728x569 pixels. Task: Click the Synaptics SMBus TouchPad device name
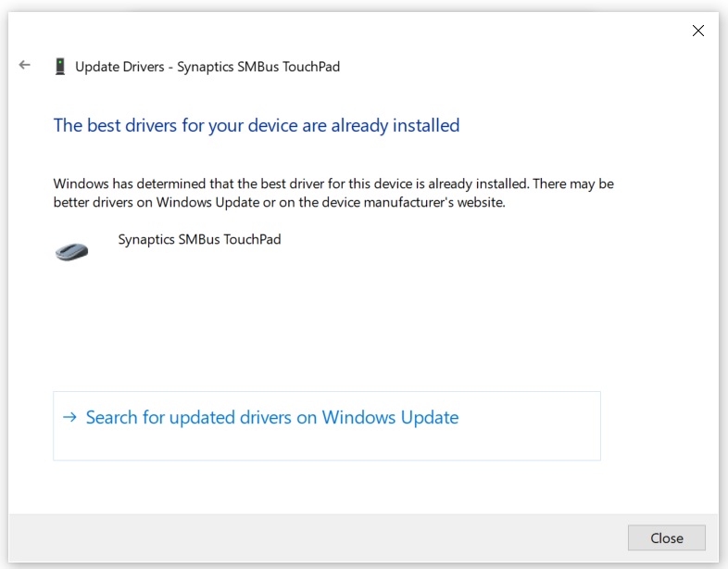point(199,240)
